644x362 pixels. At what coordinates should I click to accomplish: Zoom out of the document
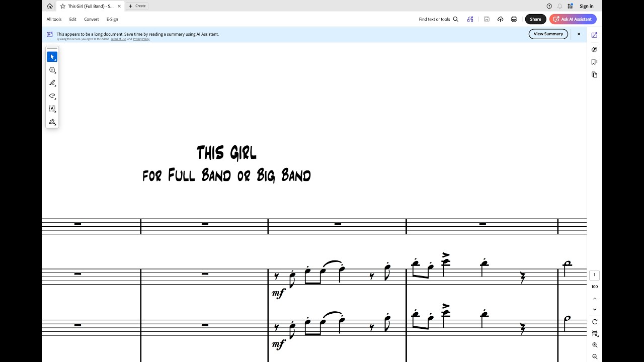tap(595, 356)
